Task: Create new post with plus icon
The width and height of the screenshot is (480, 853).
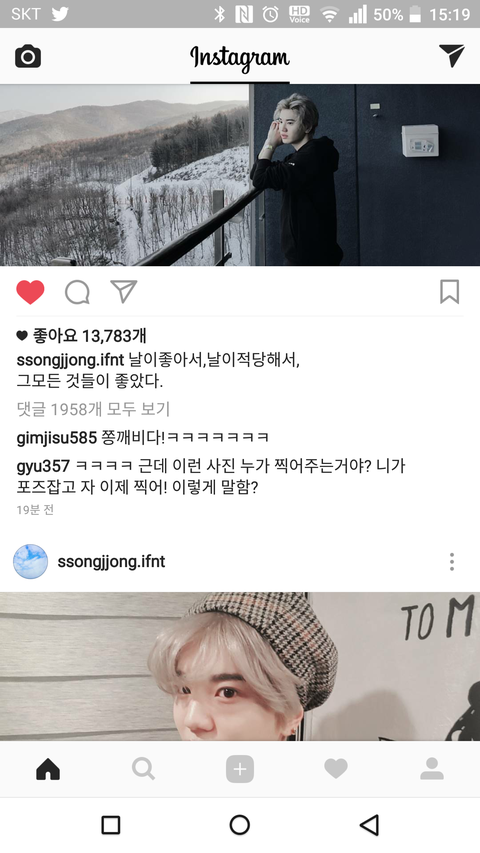Action: 240,769
